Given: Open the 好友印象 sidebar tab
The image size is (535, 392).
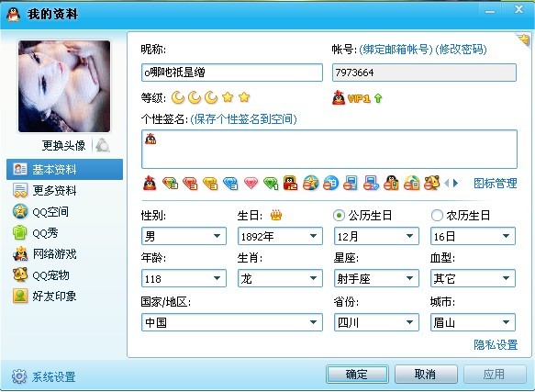Looking at the screenshot, I should click(64, 296).
